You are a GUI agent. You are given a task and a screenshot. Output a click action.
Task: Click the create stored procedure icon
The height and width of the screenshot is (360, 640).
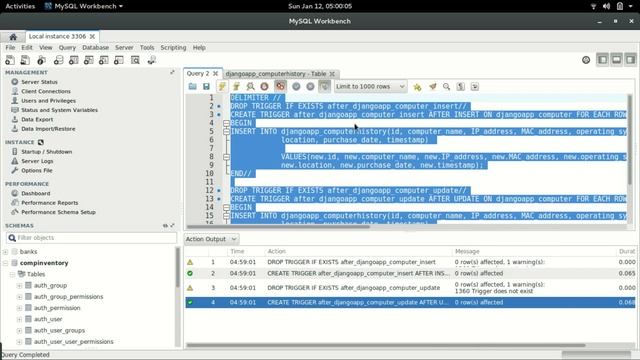[x=104, y=60]
